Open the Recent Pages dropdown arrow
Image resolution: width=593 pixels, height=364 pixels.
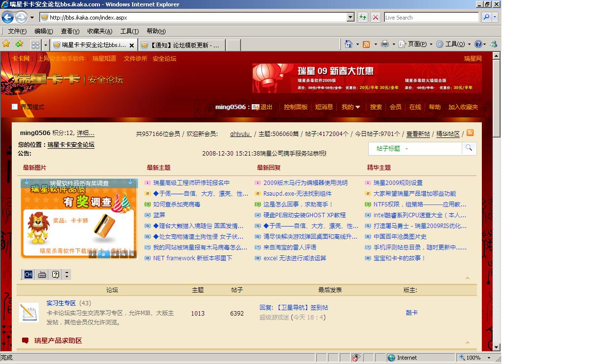tap(32, 18)
